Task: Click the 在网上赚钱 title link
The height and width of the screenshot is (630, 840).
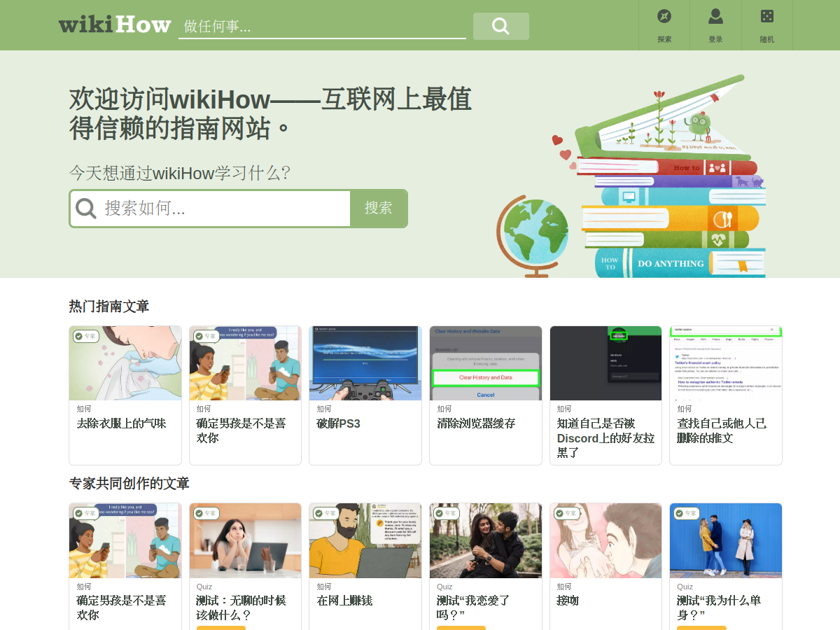Action: pos(344,601)
